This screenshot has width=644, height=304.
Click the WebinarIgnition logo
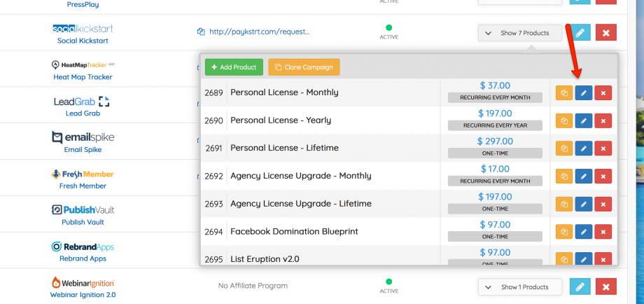83,283
